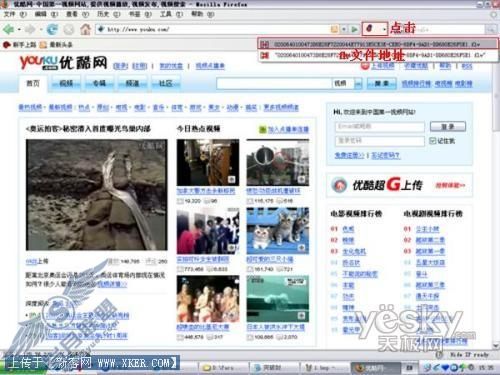Click the 新手上路 bookmark icon
Screen dimensions: 500x375
click(6, 44)
